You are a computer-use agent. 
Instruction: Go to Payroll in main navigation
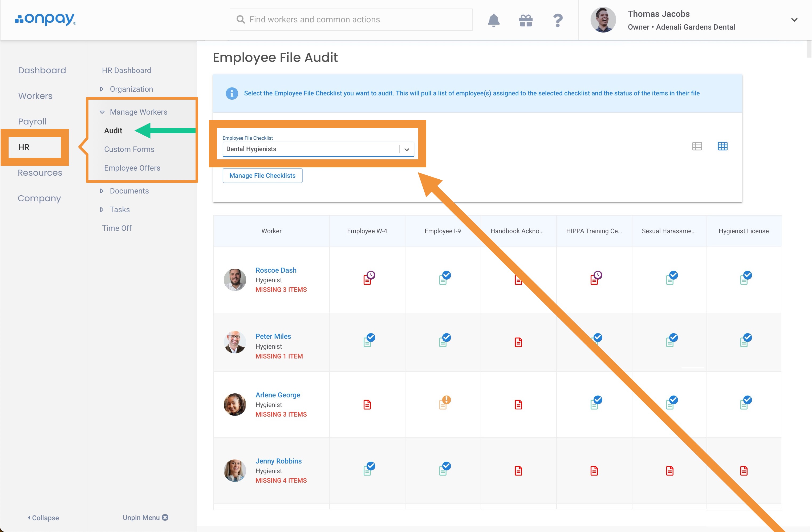coord(32,122)
